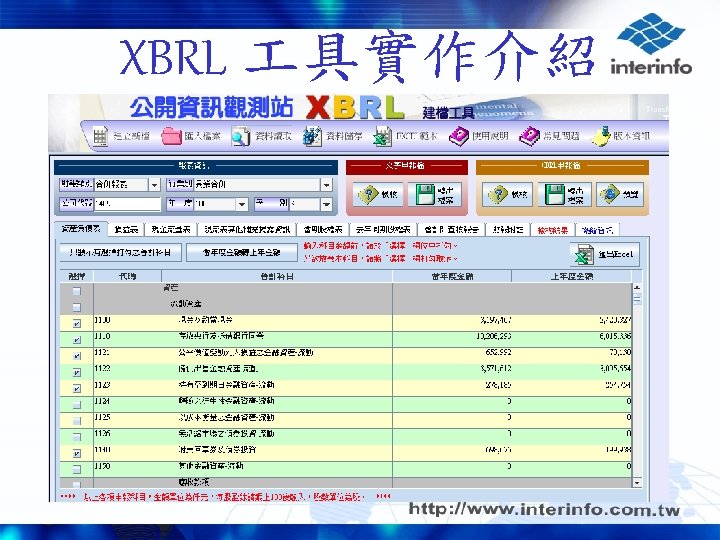
Task: Click the 資料儲存 save data icon
Action: click(312, 136)
